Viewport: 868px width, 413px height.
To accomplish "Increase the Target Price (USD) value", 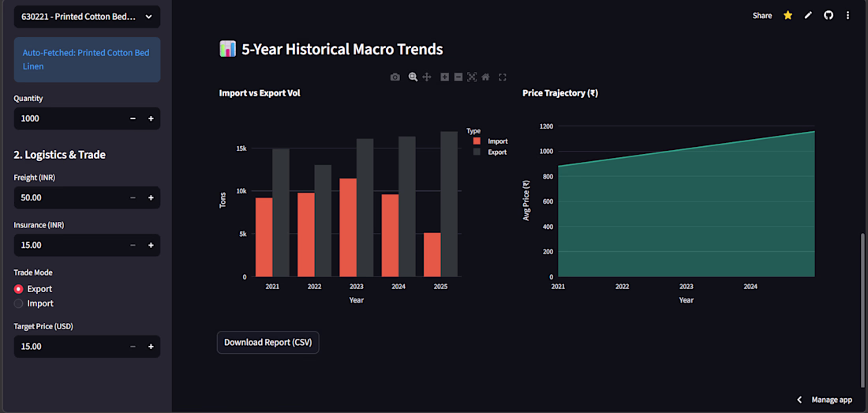I will (x=151, y=347).
